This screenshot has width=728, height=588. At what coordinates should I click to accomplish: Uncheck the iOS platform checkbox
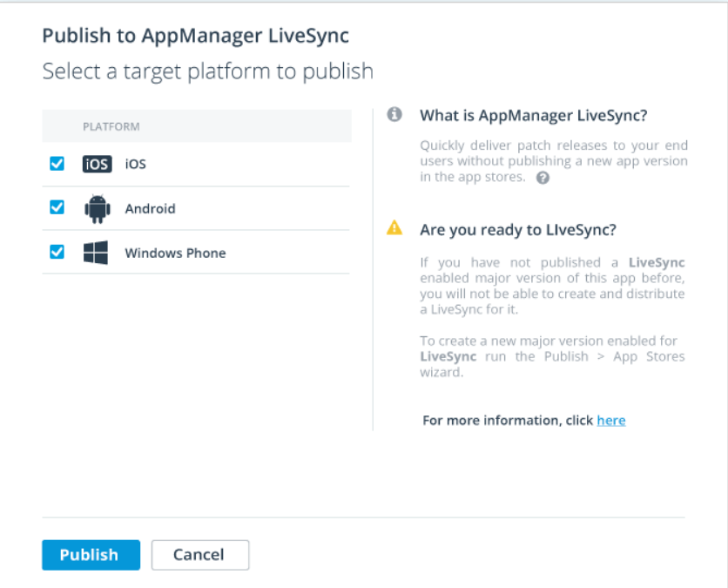pyautogui.click(x=57, y=164)
